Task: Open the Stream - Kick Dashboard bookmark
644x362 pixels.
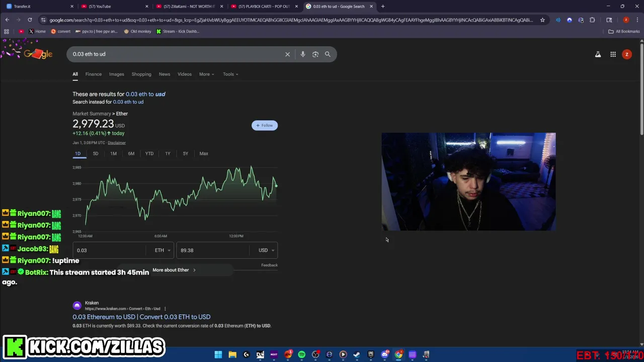Action: (178, 31)
